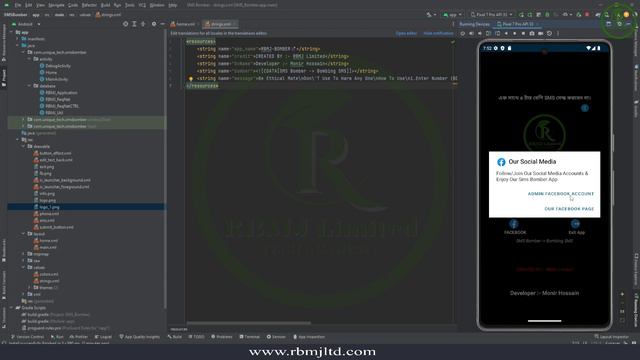640x360 pixels.
Task: Open the app run configuration dropdown
Action: click(x=453, y=15)
